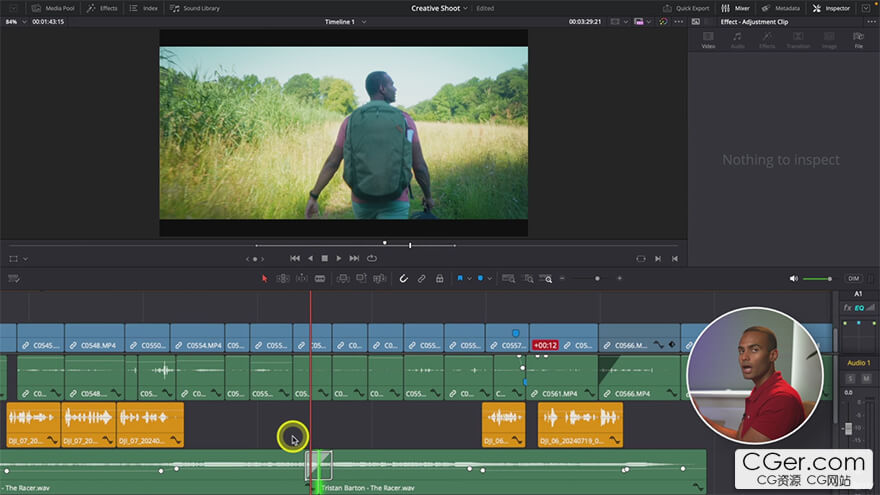
Task: Click the Detail Zoom icon
Action: point(528,278)
